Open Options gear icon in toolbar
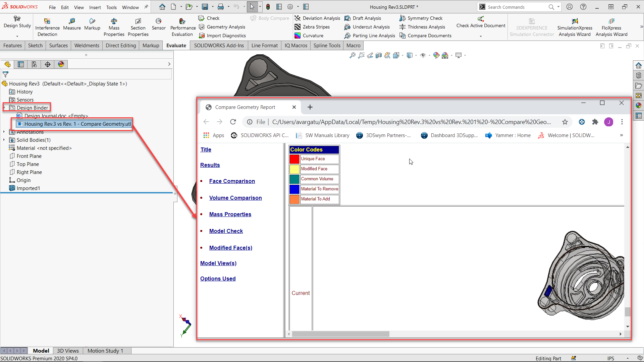The image size is (644, 362). [x=290, y=7]
